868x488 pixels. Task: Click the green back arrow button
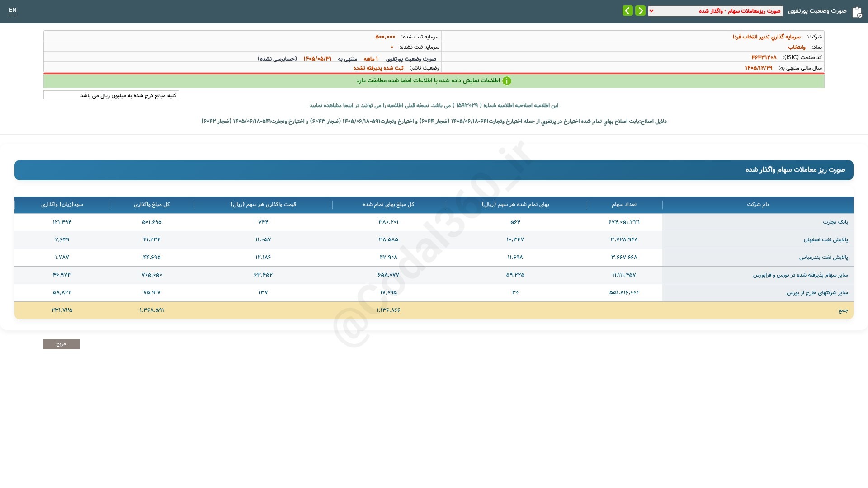point(627,11)
